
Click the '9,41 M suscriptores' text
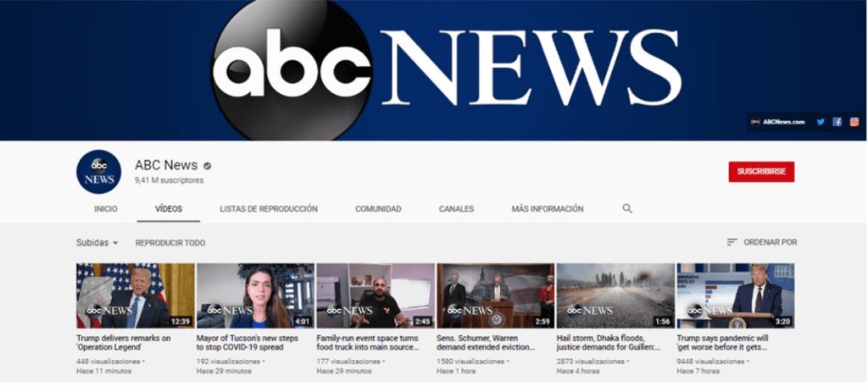169,180
